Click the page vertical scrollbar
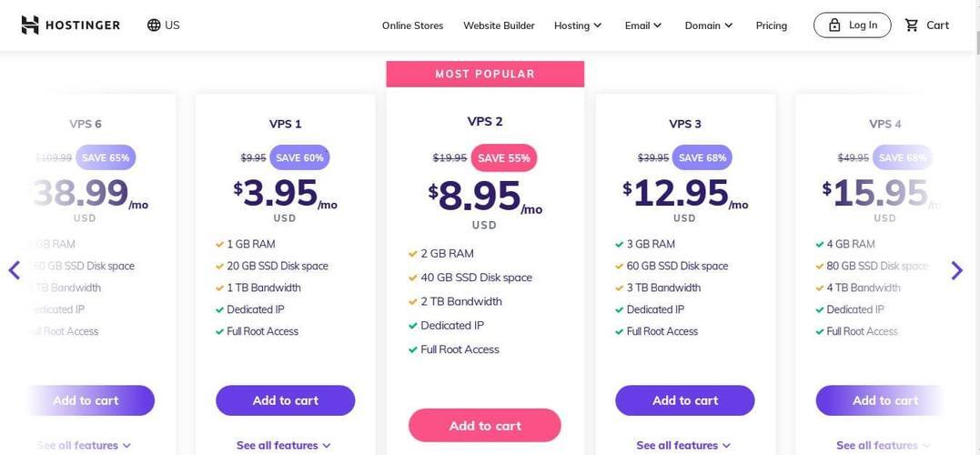Viewport: 980px width, 455px height. click(x=975, y=227)
